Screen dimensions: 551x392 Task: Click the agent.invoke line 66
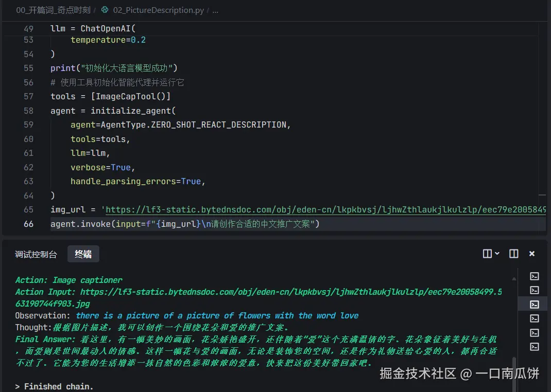pyautogui.click(x=185, y=224)
